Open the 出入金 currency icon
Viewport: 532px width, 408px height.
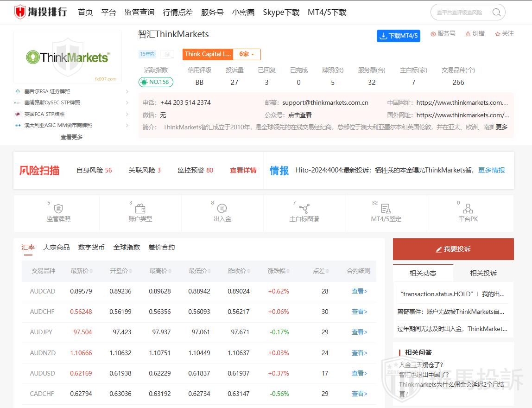[x=222, y=209]
